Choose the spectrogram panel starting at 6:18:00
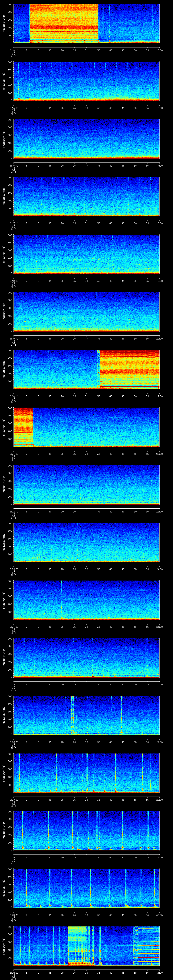 pos(86,254)
